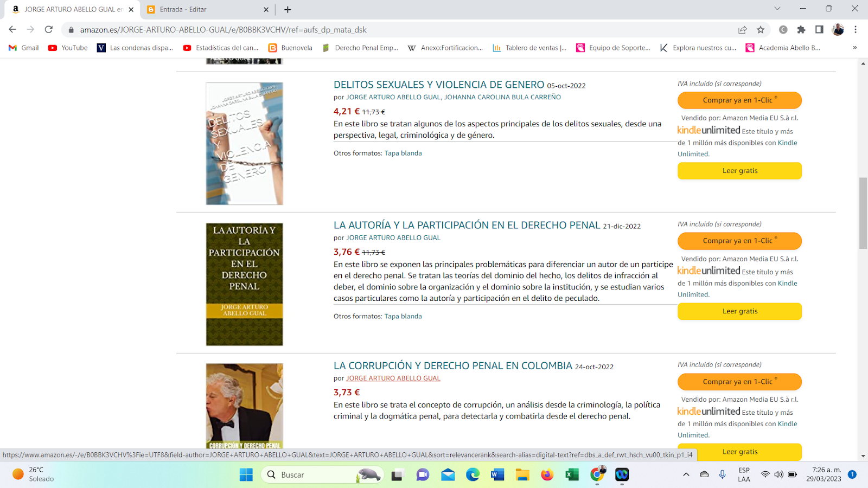Open the Mail app in taskbar
The height and width of the screenshot is (488, 868).
[448, 475]
